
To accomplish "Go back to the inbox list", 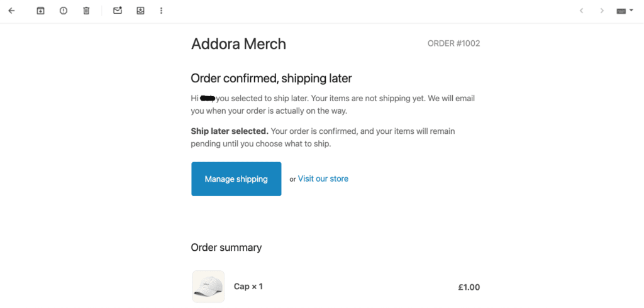I will [11, 11].
